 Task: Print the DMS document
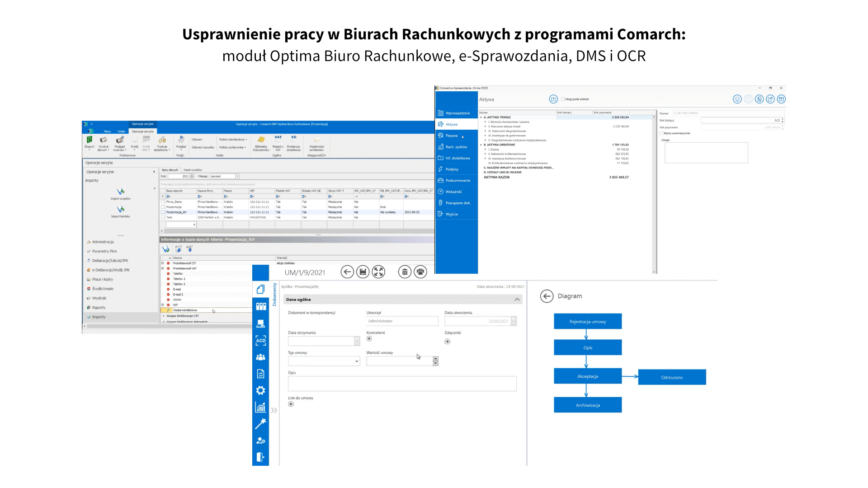tap(420, 272)
